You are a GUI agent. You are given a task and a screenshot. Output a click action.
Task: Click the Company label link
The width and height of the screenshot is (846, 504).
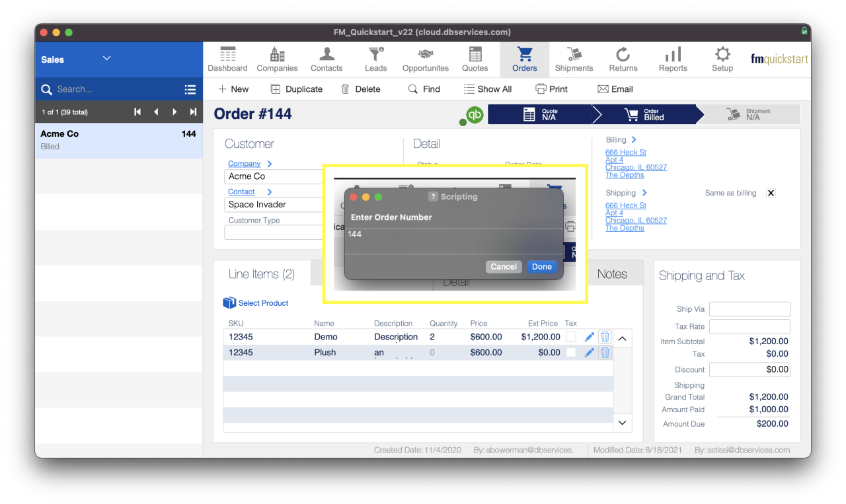(x=245, y=164)
